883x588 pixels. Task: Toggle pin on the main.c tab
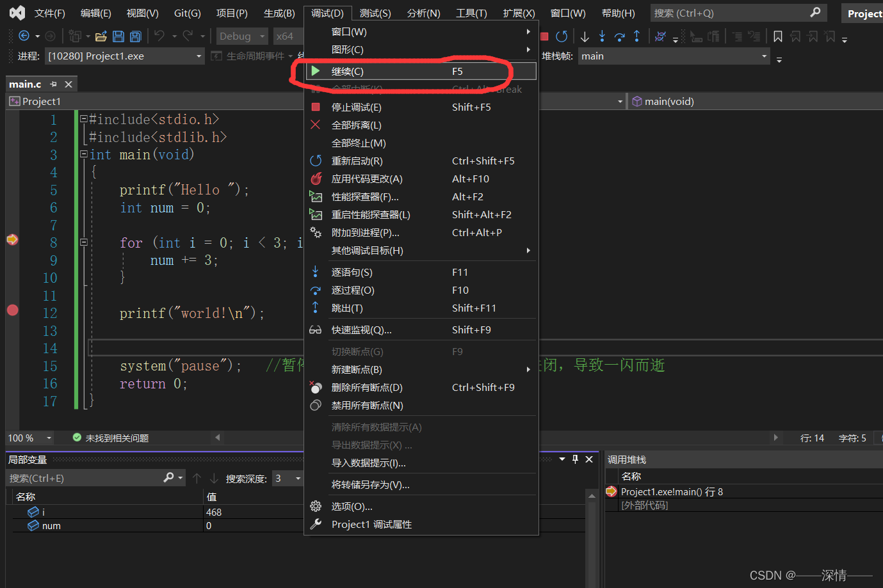pyautogui.click(x=53, y=84)
